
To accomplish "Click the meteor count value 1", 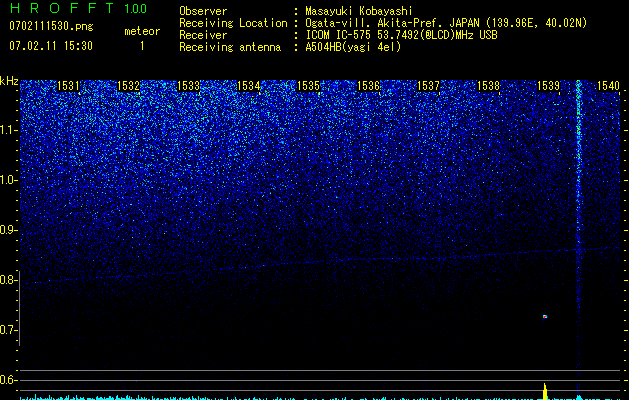I will pos(142,46).
